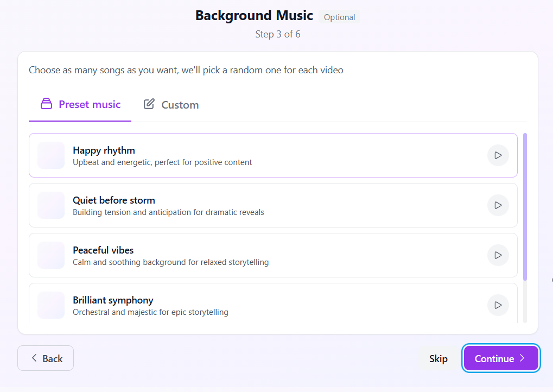Click the preset music stack icon

(46, 104)
